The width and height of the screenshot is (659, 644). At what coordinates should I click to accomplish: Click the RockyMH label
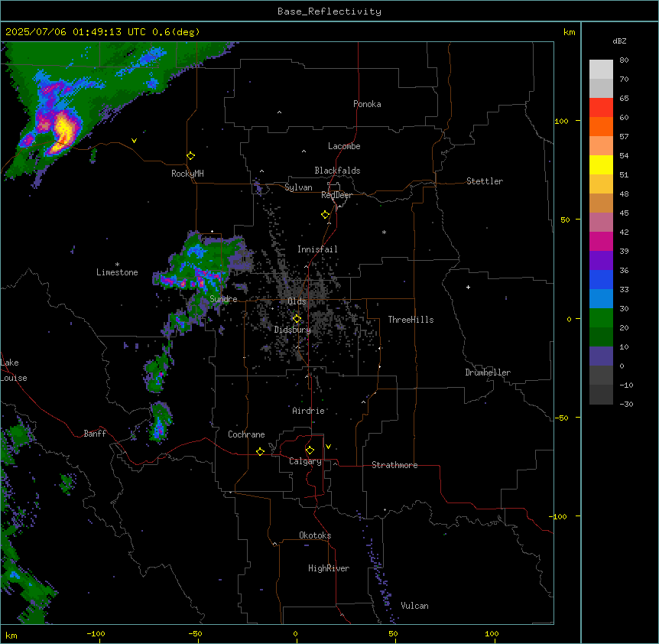(x=187, y=174)
